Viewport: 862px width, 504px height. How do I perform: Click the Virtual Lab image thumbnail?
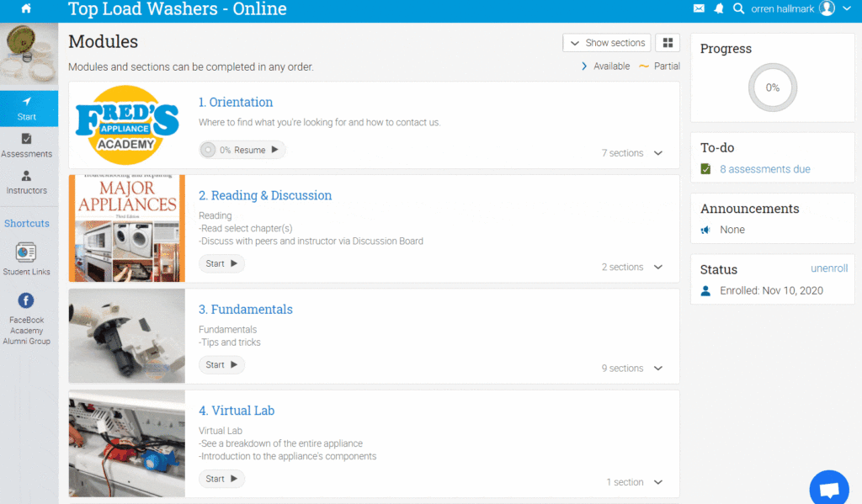(x=127, y=443)
